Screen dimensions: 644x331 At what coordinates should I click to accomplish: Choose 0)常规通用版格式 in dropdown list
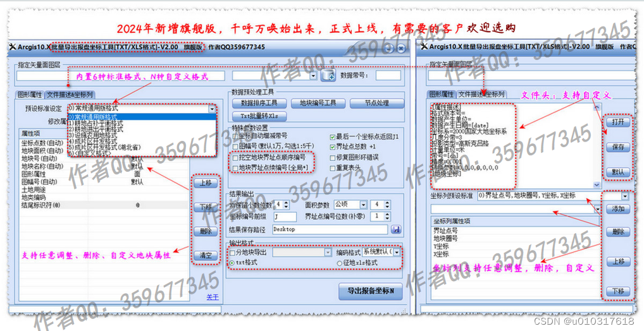coord(142,117)
